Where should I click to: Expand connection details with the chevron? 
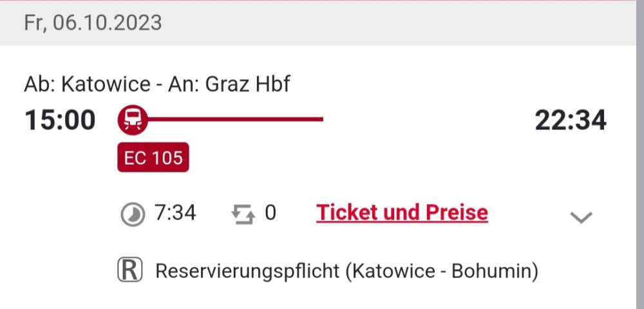tap(581, 218)
